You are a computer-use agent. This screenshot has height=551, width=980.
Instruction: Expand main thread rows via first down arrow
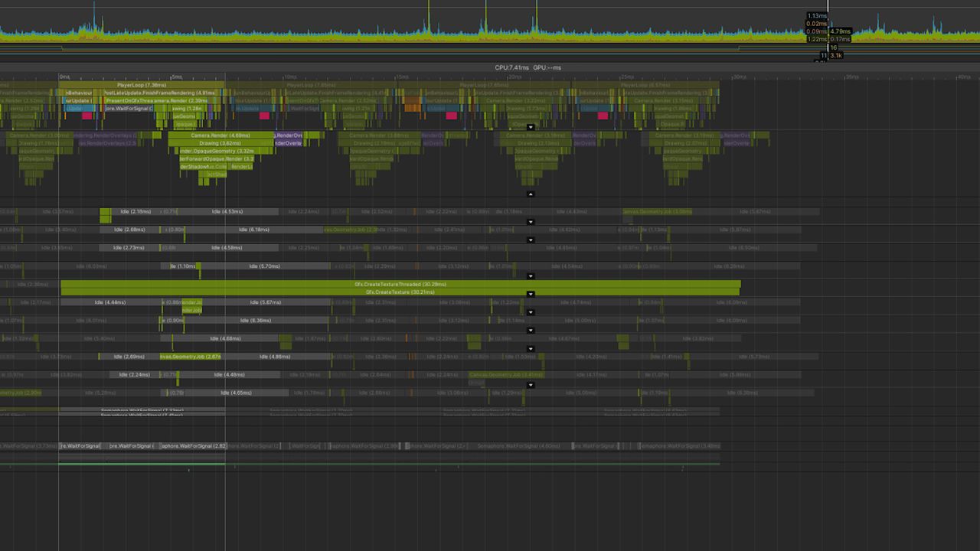click(x=531, y=127)
